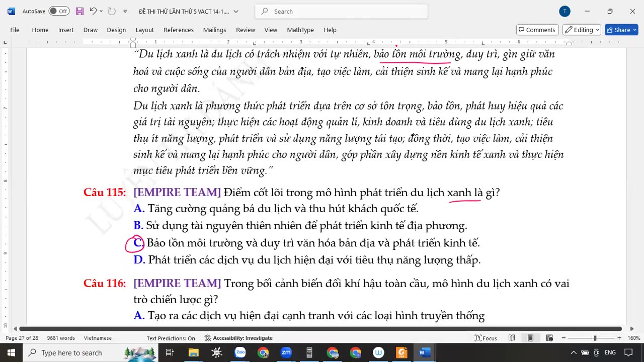644x362 pixels.
Task: Open the 160% zoom level dialog
Action: (633, 338)
